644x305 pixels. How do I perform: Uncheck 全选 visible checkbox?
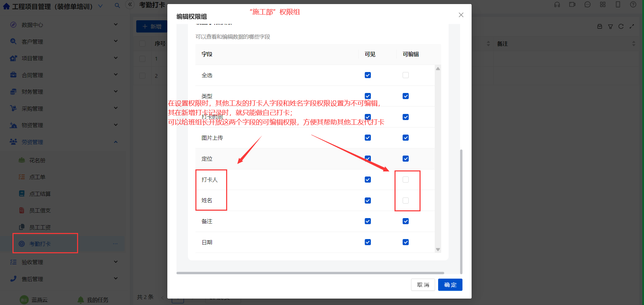[368, 75]
